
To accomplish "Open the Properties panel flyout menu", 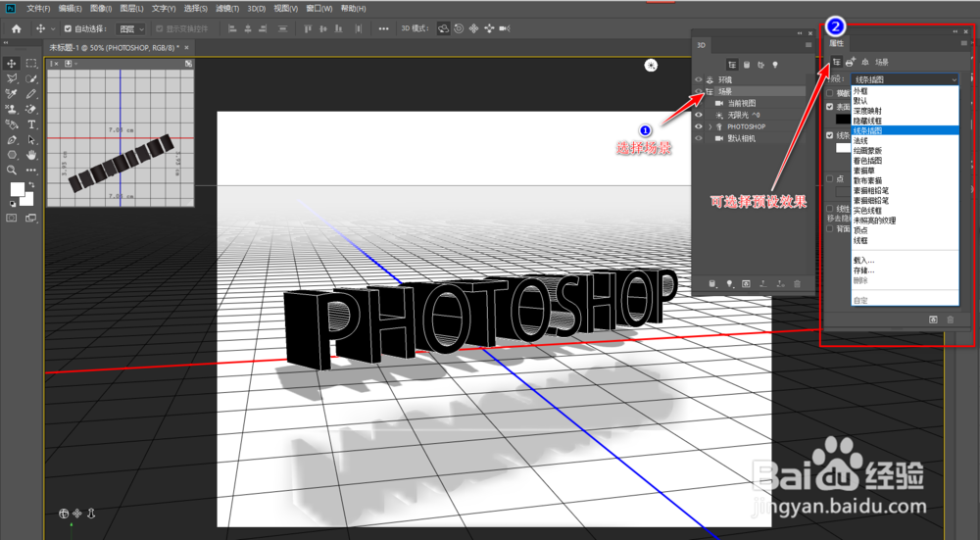I will pos(963,43).
